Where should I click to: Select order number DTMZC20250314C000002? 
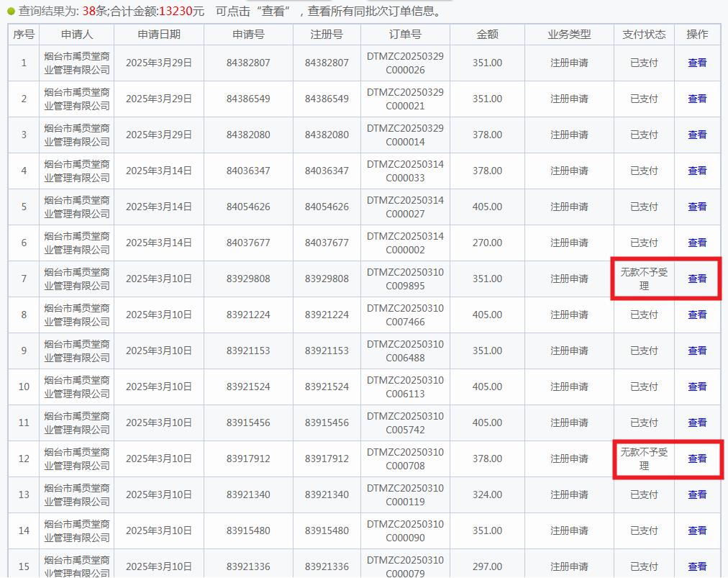(405, 243)
